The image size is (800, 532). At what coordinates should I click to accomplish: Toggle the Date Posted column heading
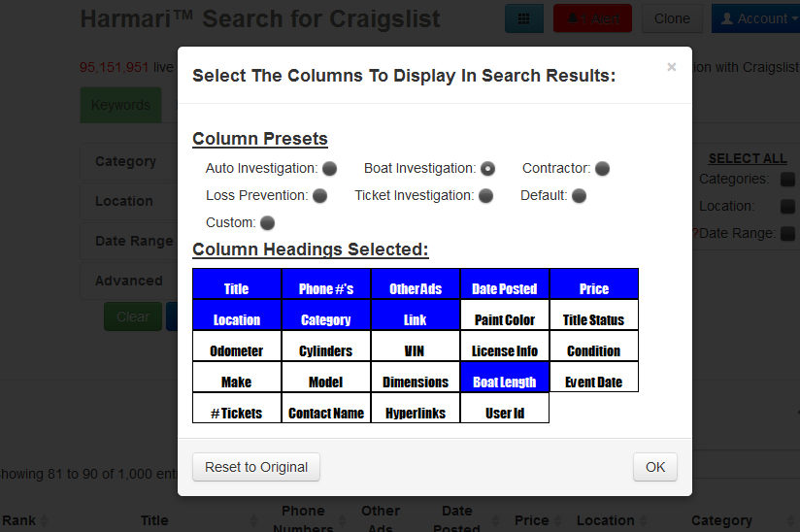point(505,283)
